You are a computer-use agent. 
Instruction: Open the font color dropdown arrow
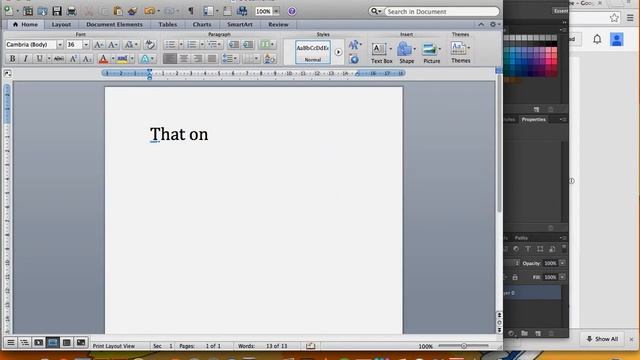[113, 59]
